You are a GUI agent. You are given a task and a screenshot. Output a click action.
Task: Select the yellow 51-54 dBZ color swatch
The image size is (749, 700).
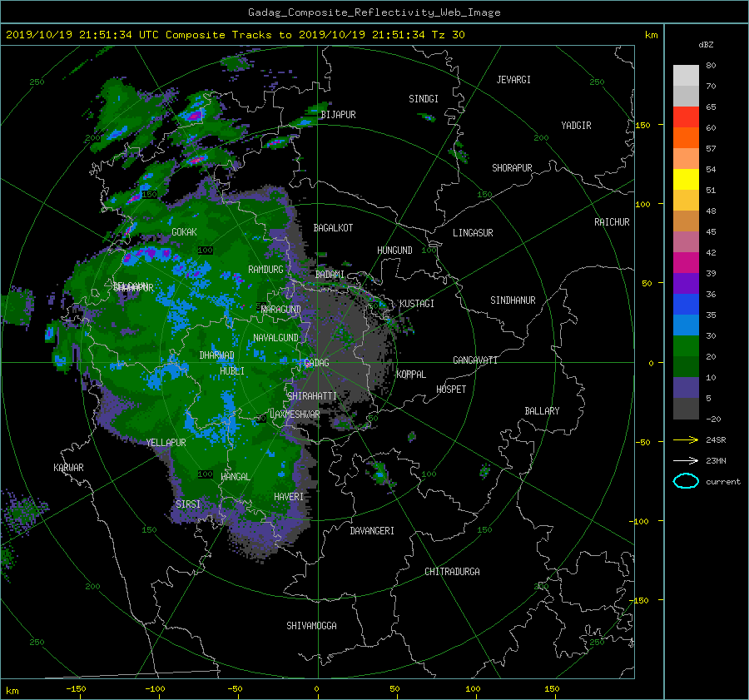click(x=686, y=179)
